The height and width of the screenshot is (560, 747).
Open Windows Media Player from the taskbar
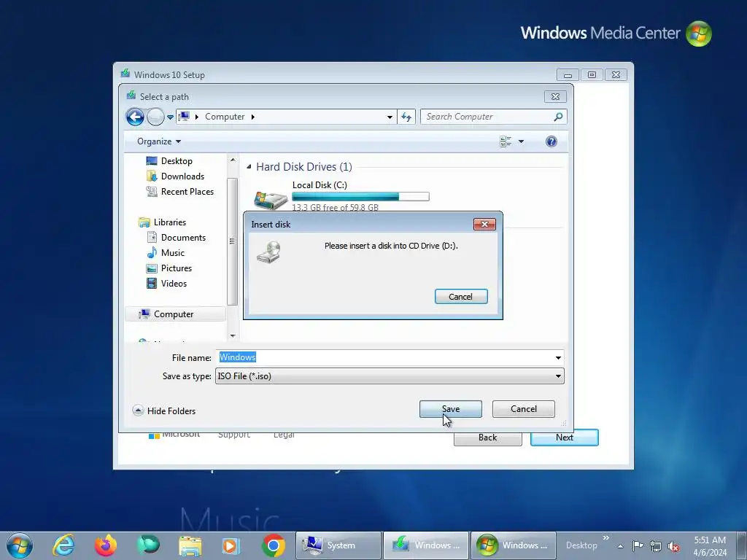(231, 545)
